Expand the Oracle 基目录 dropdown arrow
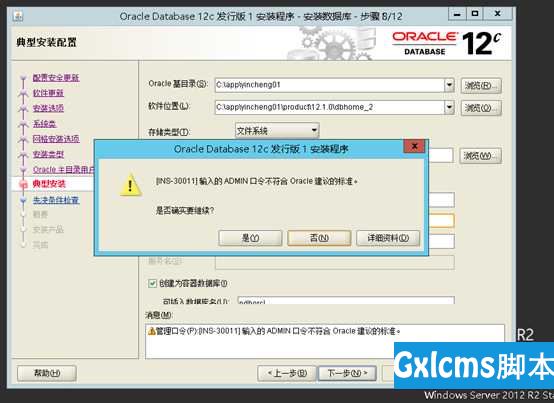Image resolution: width=554 pixels, height=403 pixels. (x=449, y=85)
